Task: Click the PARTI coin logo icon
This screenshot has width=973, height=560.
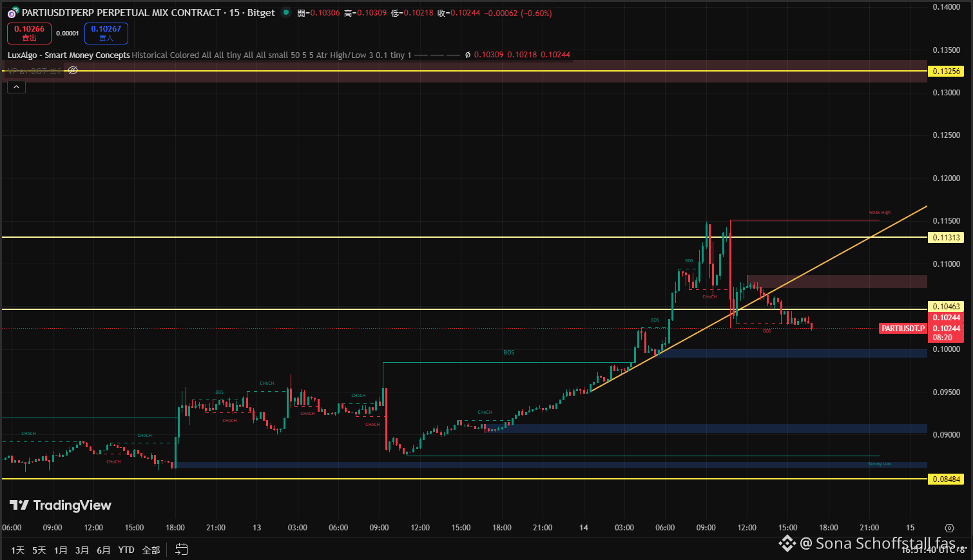Action: click(x=12, y=13)
